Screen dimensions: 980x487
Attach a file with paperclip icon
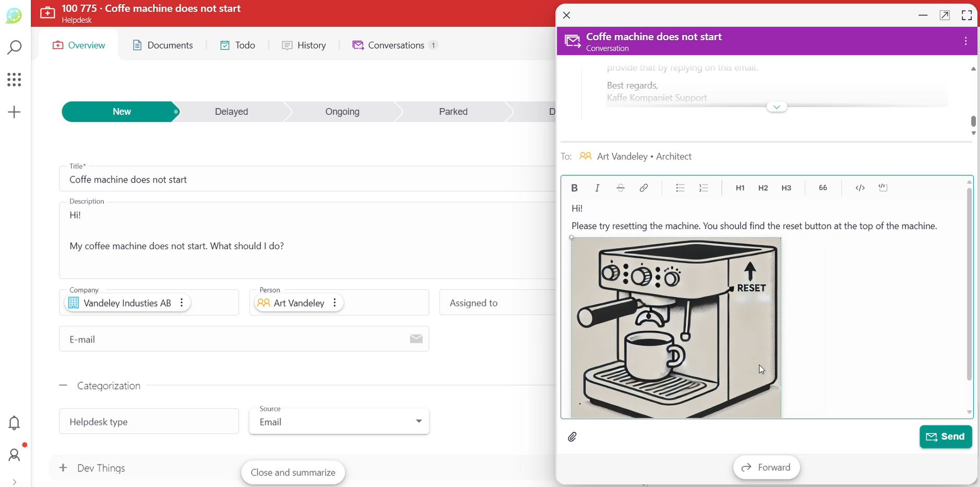[572, 437]
